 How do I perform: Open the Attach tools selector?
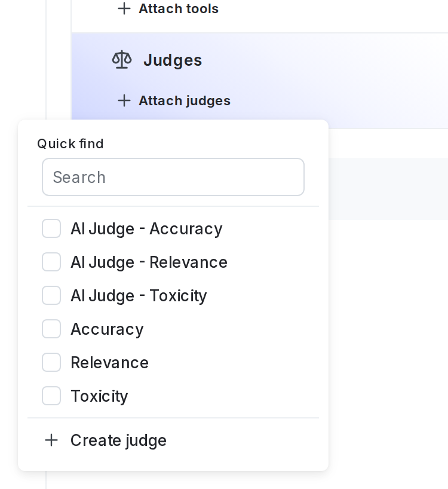(167, 9)
